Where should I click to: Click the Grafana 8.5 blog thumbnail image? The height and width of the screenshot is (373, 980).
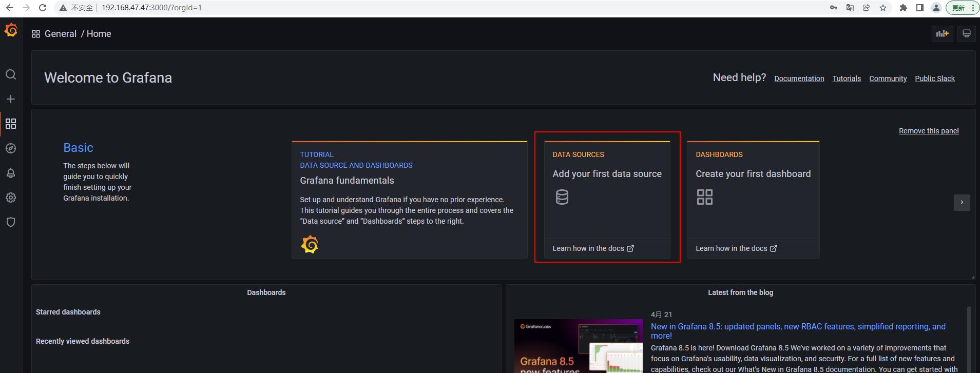(x=579, y=346)
